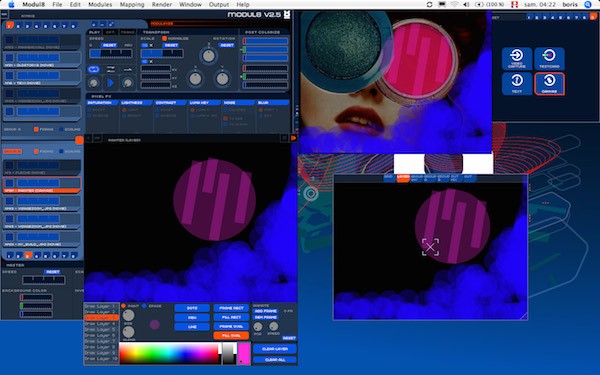Select the highlighted Painter canvas layer strip
Viewport: 600px width, 375px height.
point(42,185)
